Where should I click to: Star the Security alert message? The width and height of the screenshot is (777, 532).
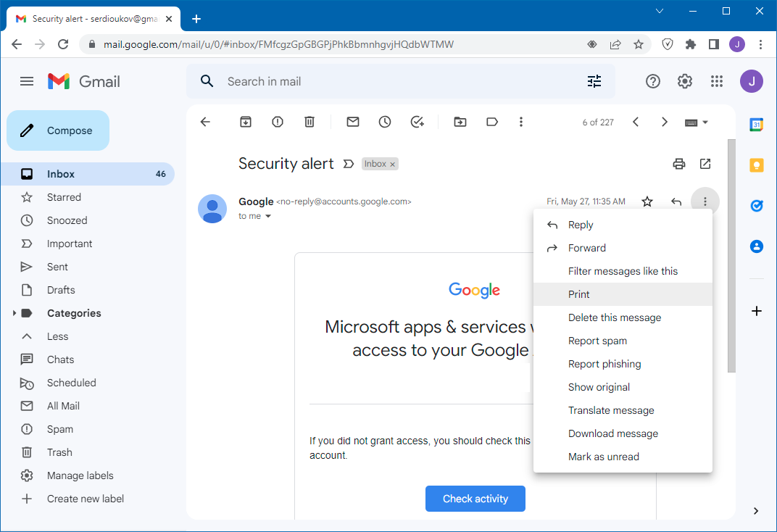[x=647, y=201]
